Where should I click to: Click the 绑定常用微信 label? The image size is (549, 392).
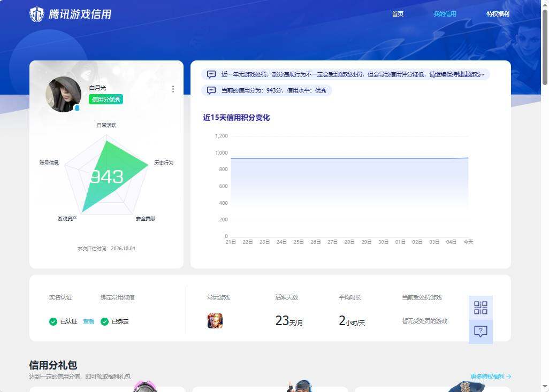pos(117,297)
